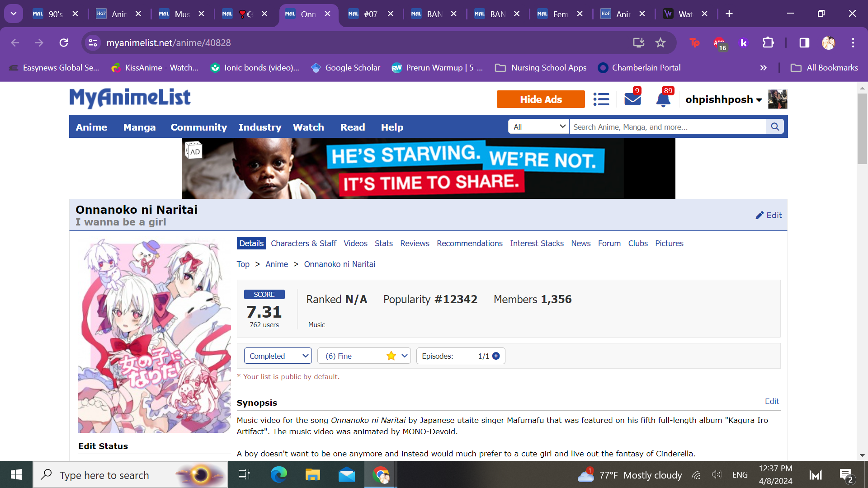Open the Completed status dropdown
The height and width of the screenshot is (488, 868).
[278, 356]
